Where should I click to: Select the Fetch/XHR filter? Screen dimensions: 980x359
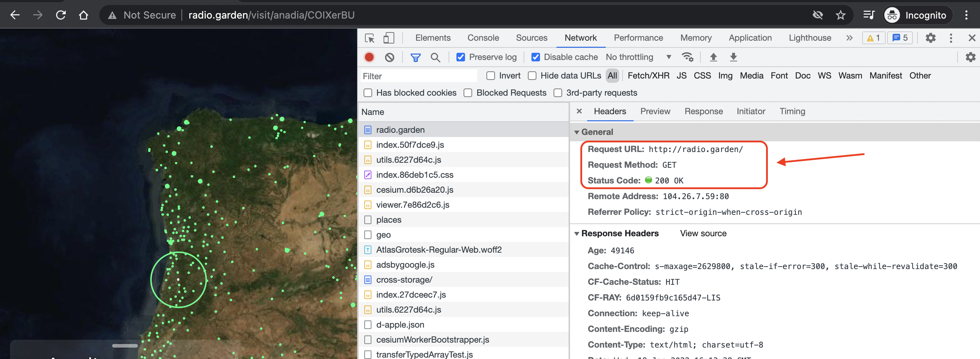tap(648, 76)
